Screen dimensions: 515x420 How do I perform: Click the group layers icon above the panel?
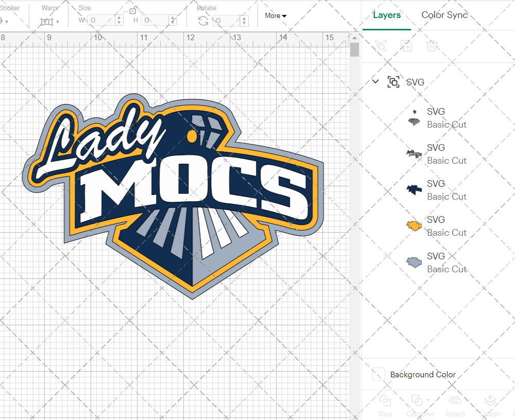pyautogui.click(x=381, y=46)
